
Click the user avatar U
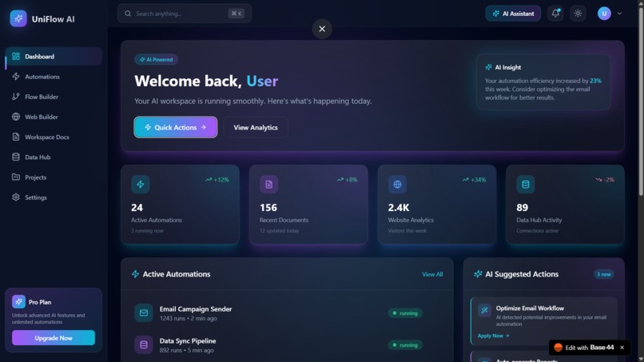604,14
